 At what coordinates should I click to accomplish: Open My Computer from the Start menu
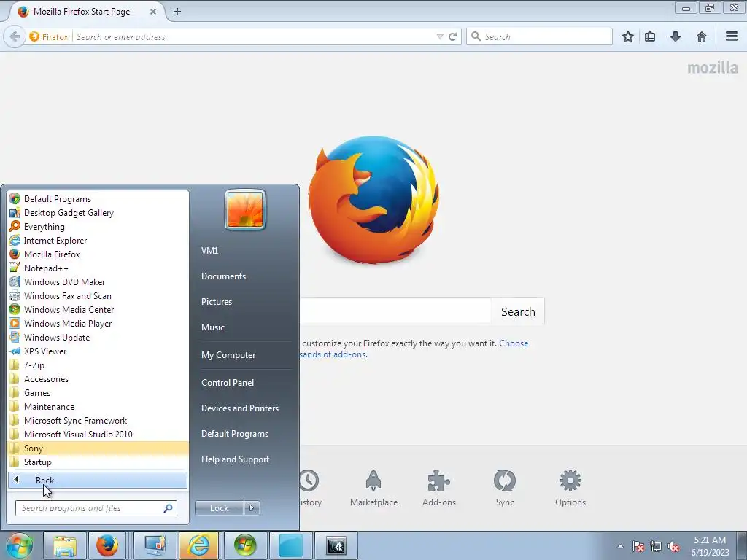pyautogui.click(x=228, y=355)
